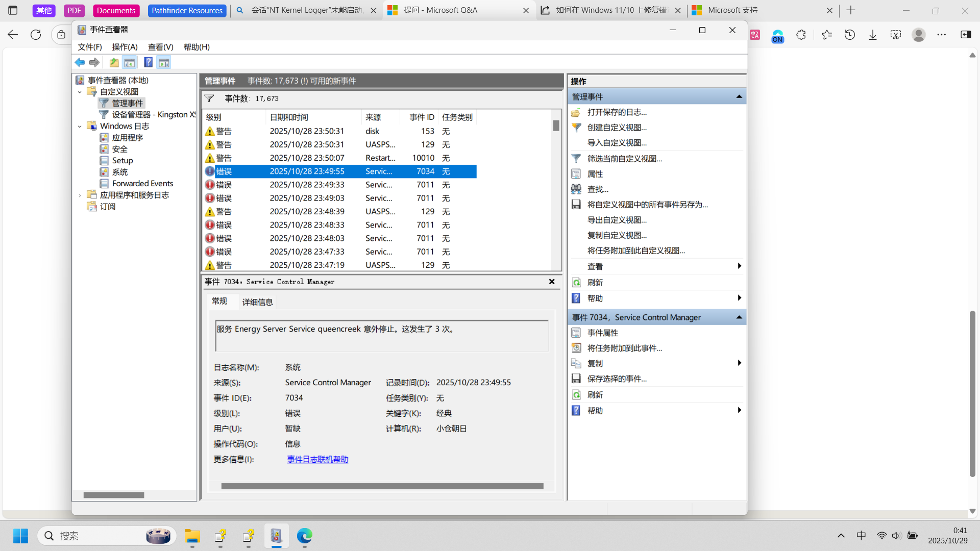The height and width of the screenshot is (551, 980).
Task: Sort events by 事件 ID column header
Action: click(419, 117)
